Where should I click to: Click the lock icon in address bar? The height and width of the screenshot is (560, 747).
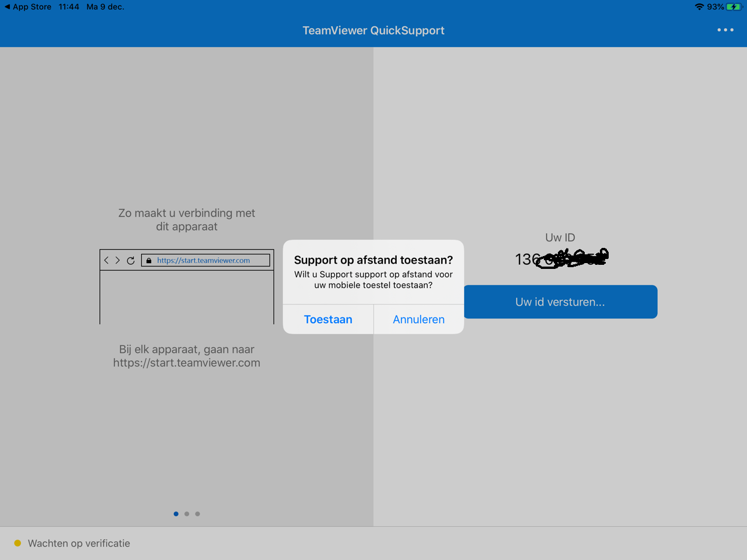click(x=149, y=261)
